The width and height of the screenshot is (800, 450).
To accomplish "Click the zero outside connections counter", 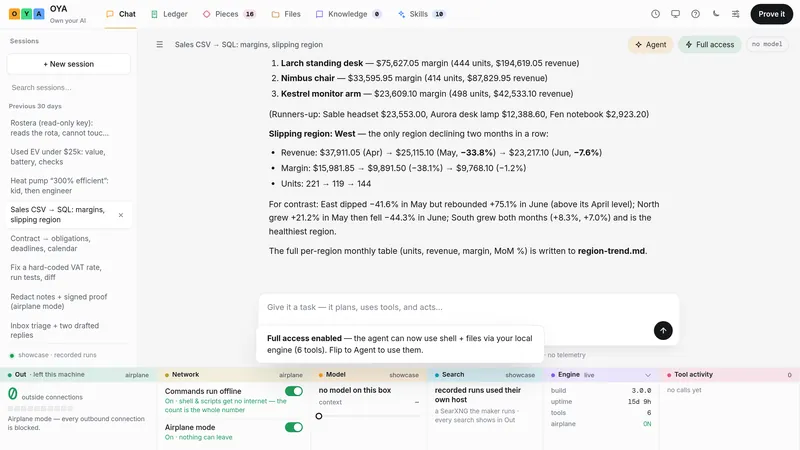I will [x=13, y=394].
